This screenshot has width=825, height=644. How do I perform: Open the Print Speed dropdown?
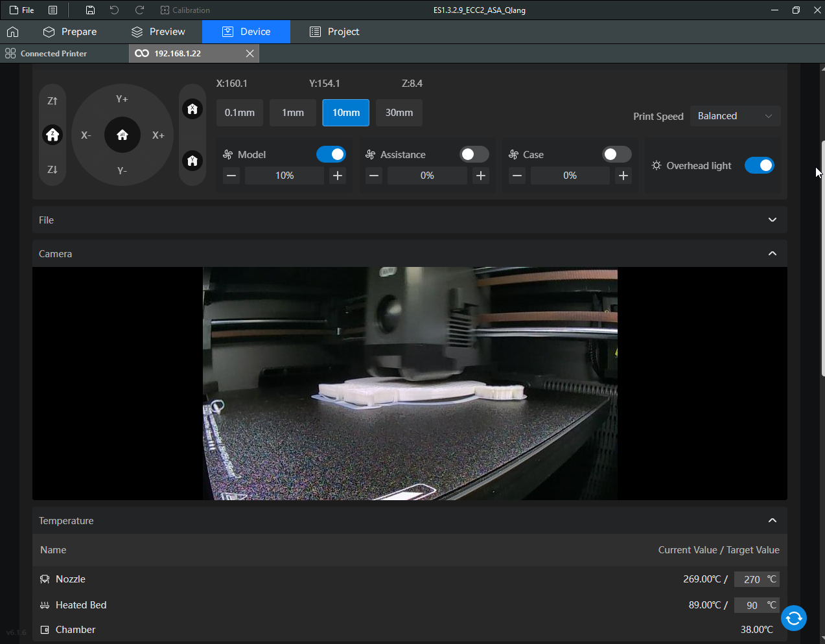pyautogui.click(x=735, y=116)
